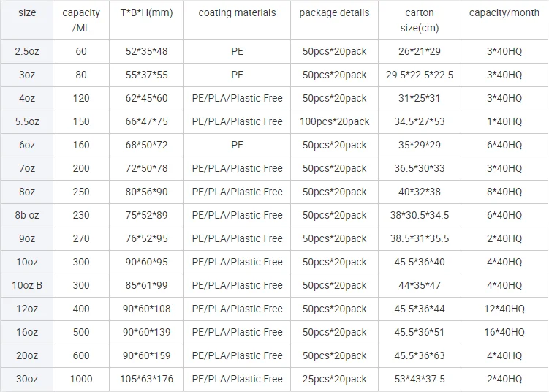Image resolution: width=549 pixels, height=392 pixels.
Task: Click the 105*63*176 dimensions cell
Action: click(146, 379)
